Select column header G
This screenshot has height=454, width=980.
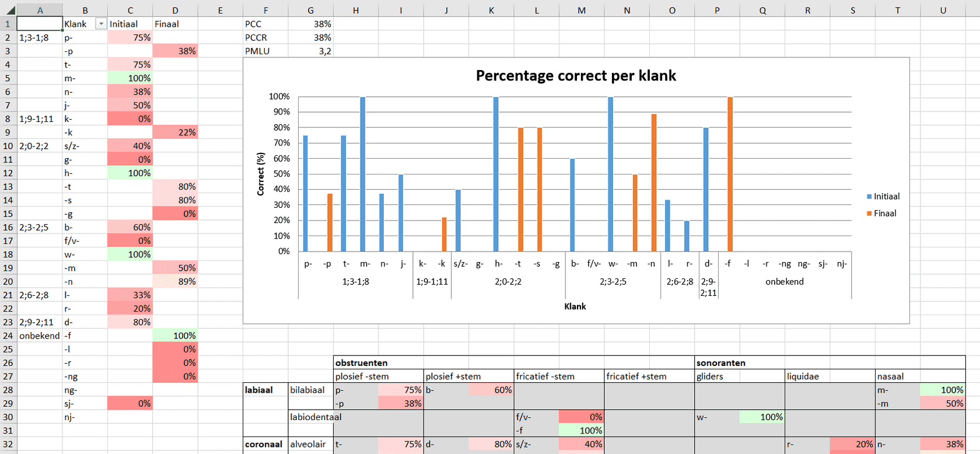pyautogui.click(x=310, y=11)
